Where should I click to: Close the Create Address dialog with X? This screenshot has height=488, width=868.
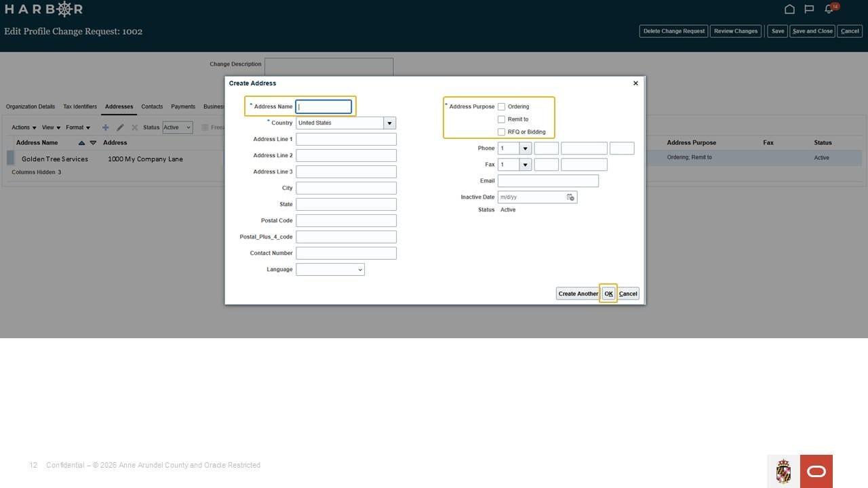pos(635,83)
